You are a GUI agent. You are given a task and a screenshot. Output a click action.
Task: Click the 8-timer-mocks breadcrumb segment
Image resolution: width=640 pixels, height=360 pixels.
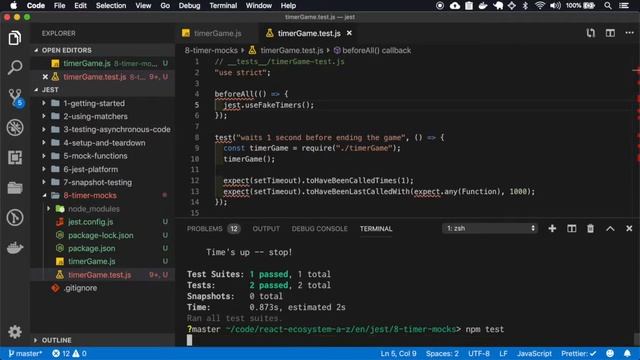tap(211, 50)
